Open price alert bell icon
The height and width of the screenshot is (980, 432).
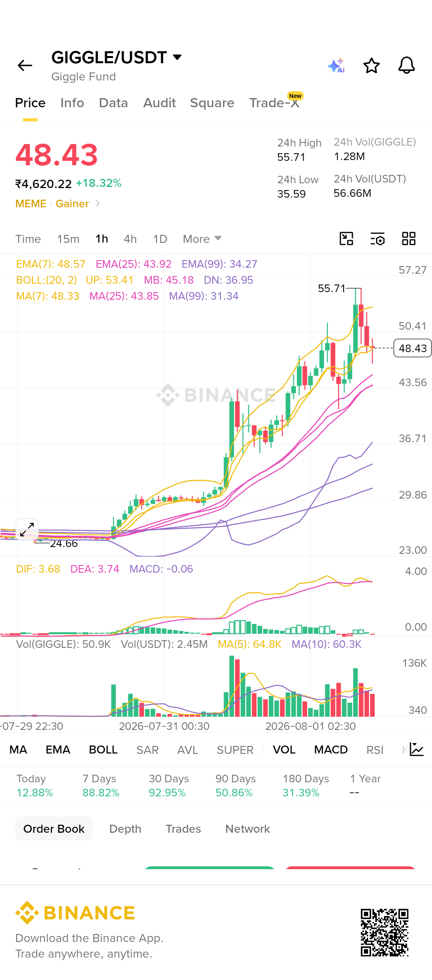click(x=407, y=65)
